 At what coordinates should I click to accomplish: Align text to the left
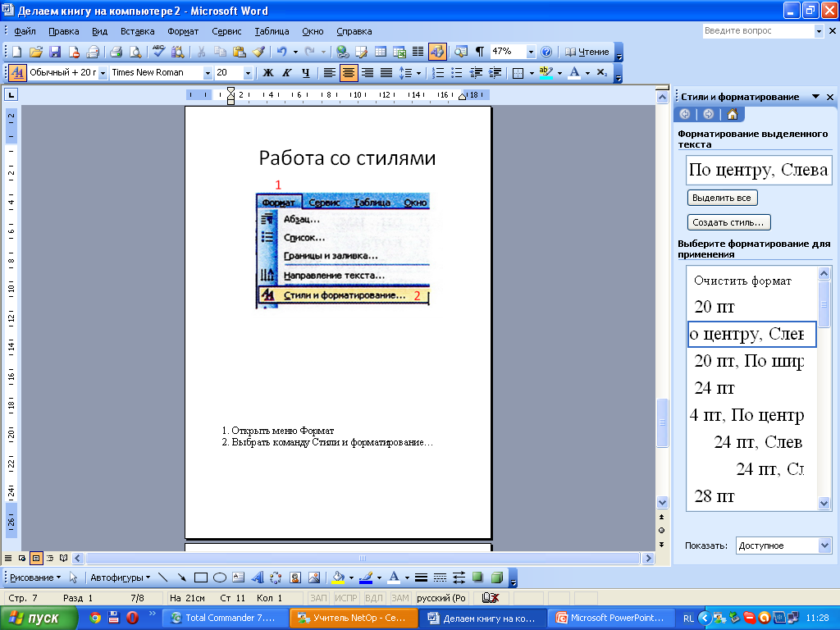(330, 73)
